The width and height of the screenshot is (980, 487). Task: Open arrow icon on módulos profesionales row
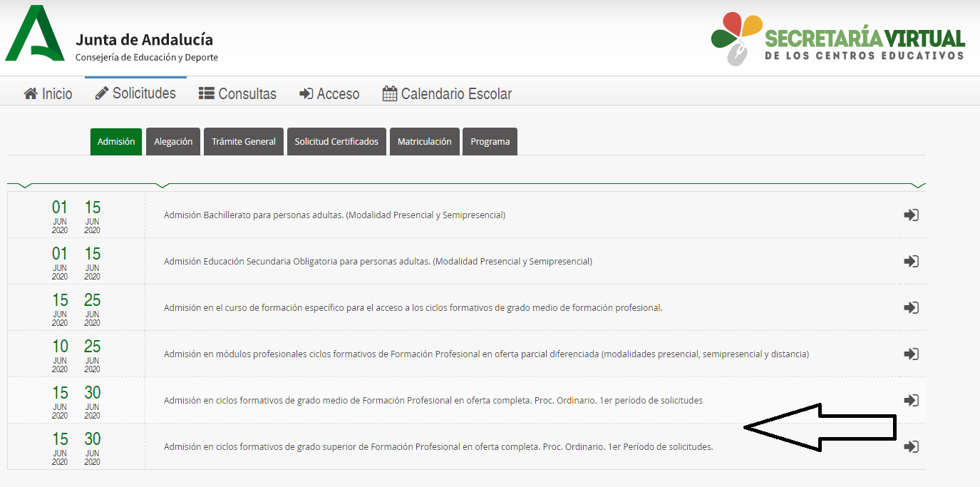(911, 354)
